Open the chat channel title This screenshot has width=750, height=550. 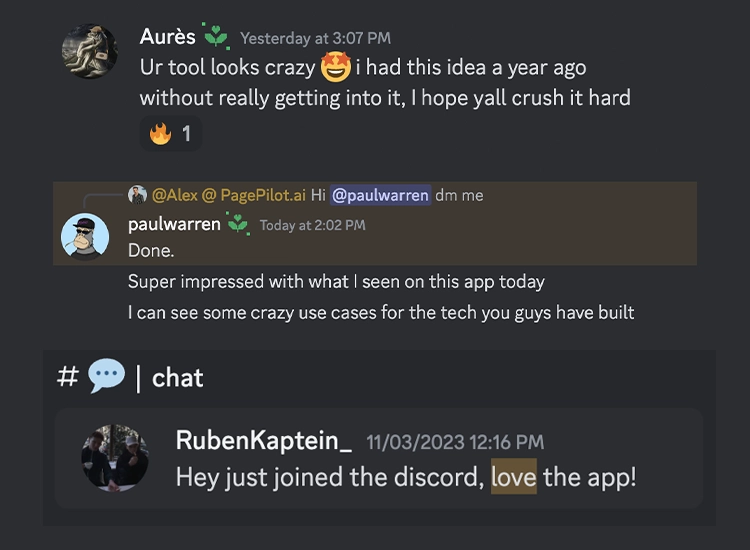click(x=177, y=378)
